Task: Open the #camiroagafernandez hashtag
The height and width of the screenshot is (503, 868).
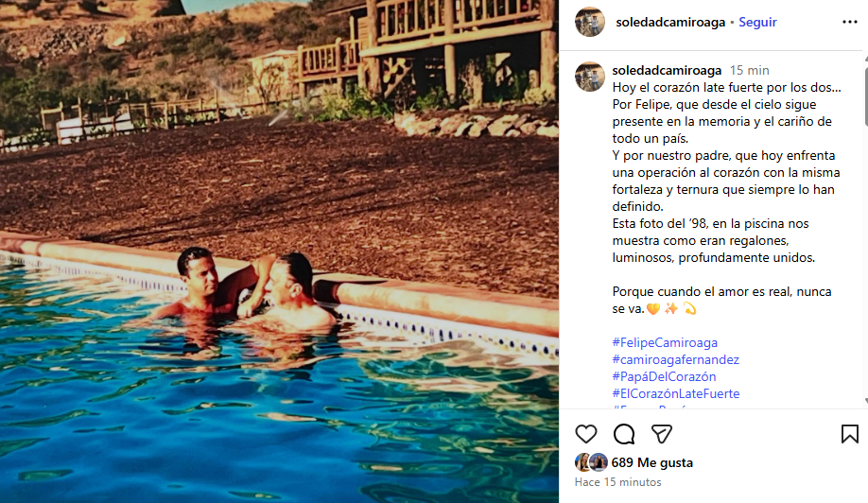Action: [675, 359]
